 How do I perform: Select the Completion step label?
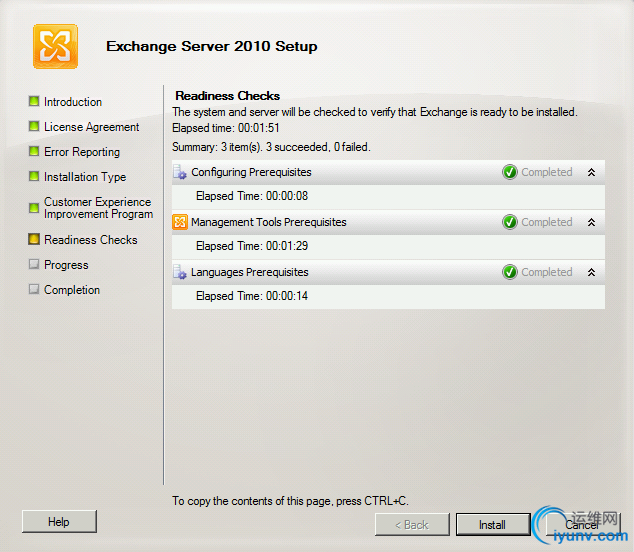(x=72, y=290)
